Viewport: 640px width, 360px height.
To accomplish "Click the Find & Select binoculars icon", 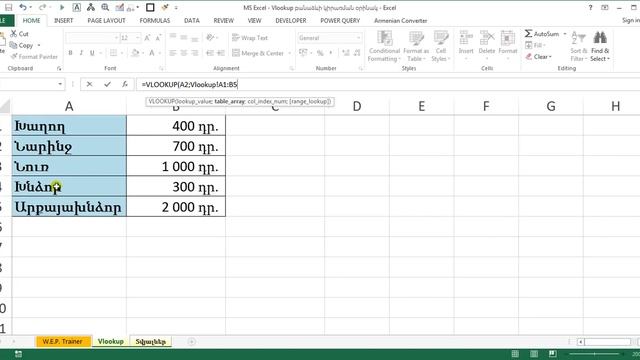I will 600,38.
